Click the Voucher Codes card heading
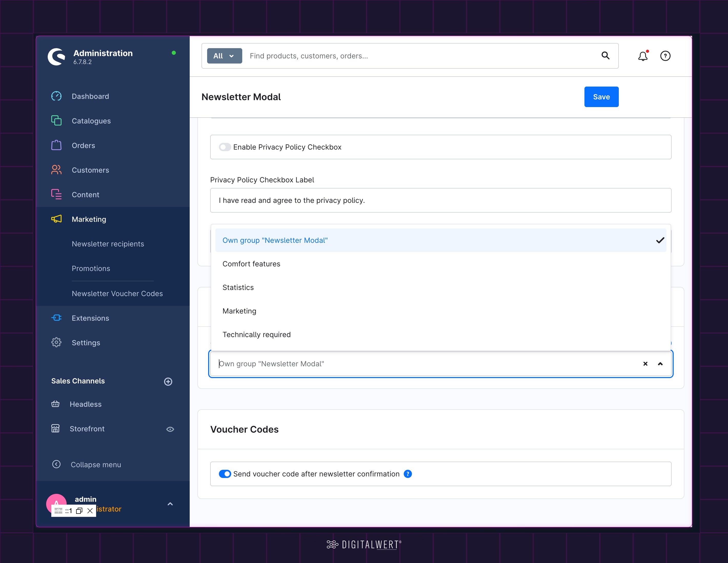The height and width of the screenshot is (563, 728). pos(244,429)
